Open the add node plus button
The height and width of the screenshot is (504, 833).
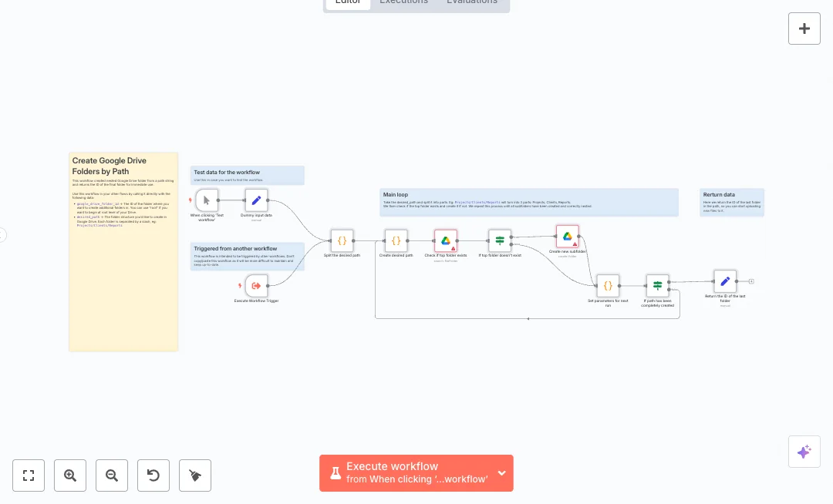pyautogui.click(x=804, y=29)
